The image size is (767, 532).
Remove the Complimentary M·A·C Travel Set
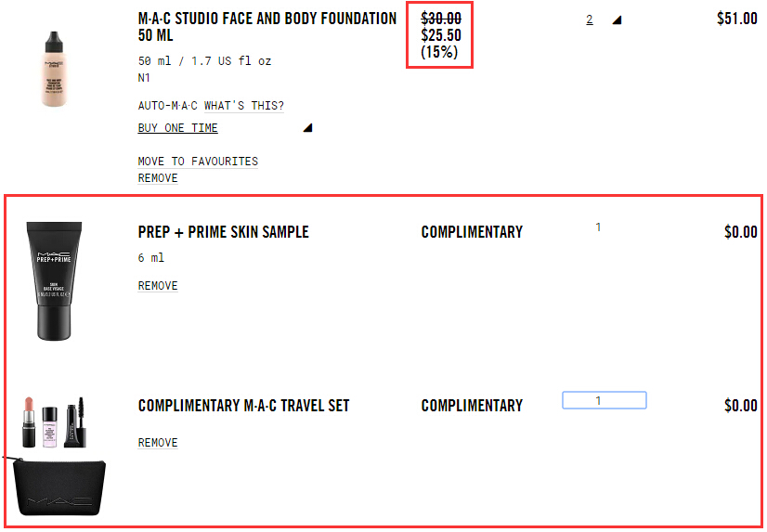pyautogui.click(x=158, y=443)
